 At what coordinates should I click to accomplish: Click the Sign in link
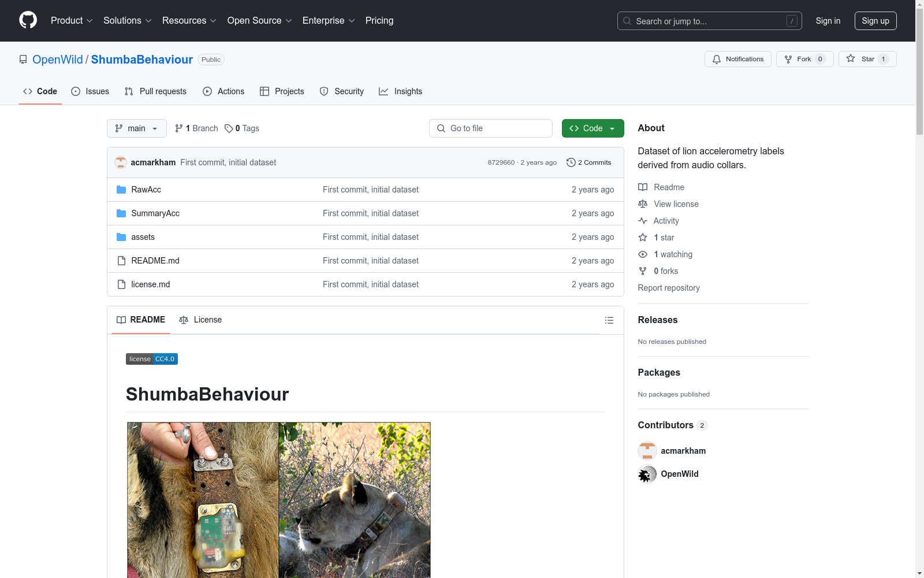[828, 21]
